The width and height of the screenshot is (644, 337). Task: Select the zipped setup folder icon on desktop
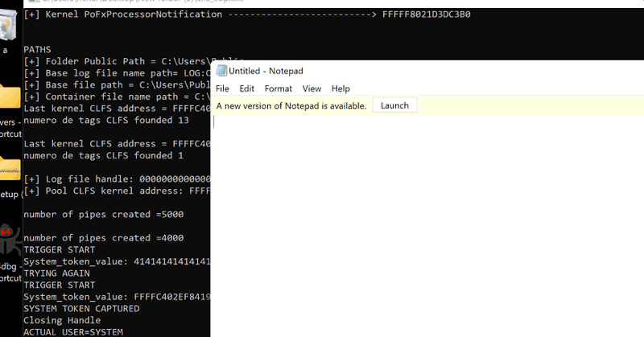10,169
